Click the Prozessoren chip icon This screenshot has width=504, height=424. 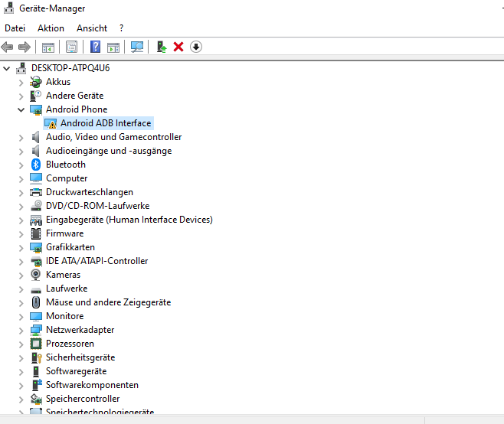pyautogui.click(x=36, y=344)
